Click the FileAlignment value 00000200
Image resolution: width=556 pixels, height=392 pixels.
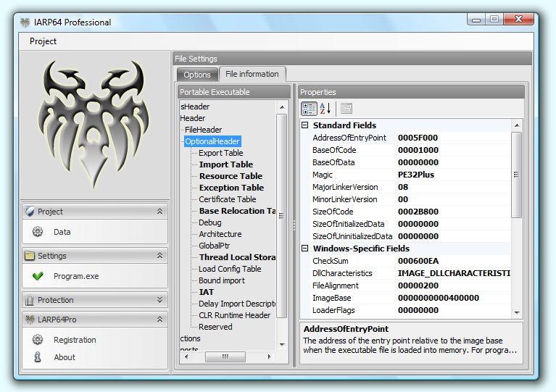418,285
